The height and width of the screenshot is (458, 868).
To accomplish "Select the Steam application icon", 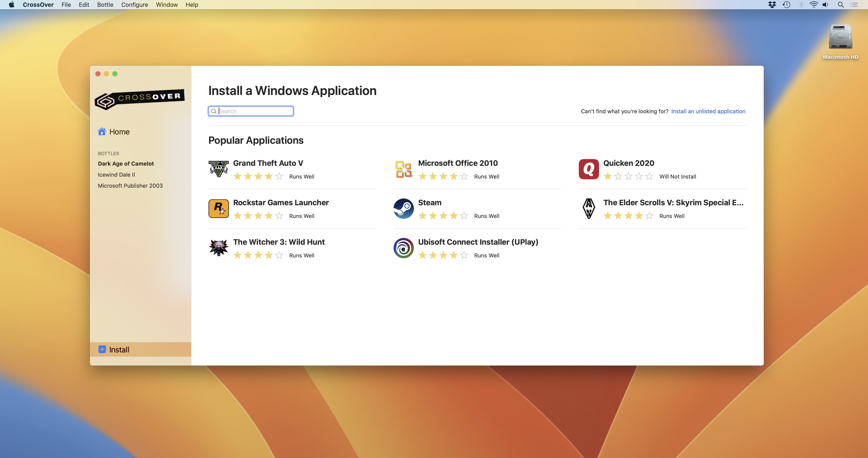I will coord(403,208).
